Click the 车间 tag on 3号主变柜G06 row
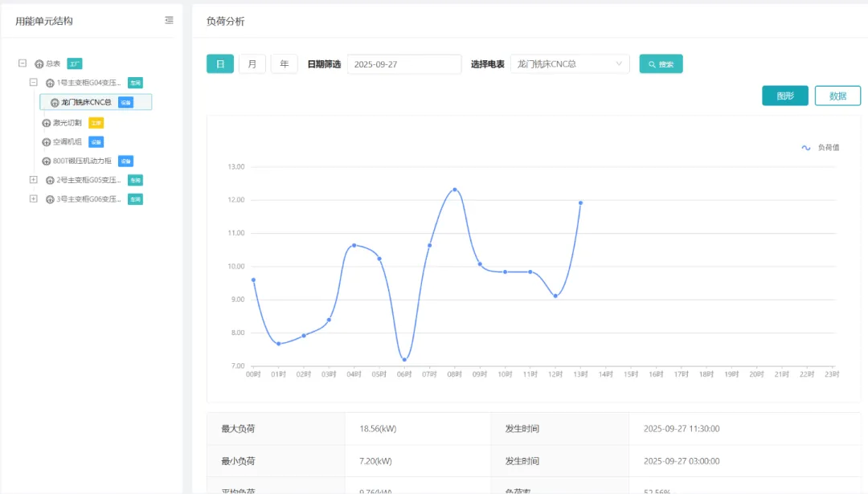Screen dimensions: 868x494 click(x=135, y=199)
